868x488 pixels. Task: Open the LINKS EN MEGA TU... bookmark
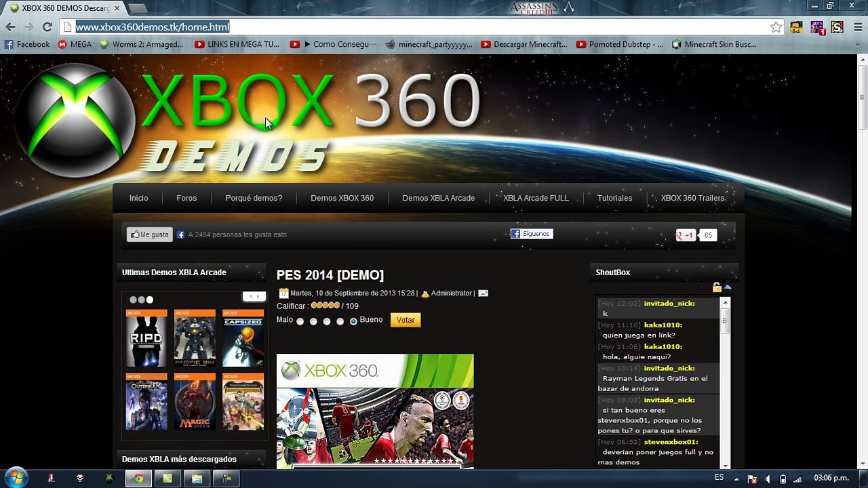(x=237, y=45)
